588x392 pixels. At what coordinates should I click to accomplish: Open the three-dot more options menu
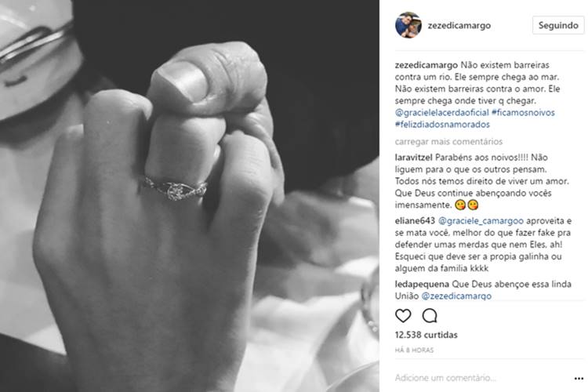[x=579, y=379]
